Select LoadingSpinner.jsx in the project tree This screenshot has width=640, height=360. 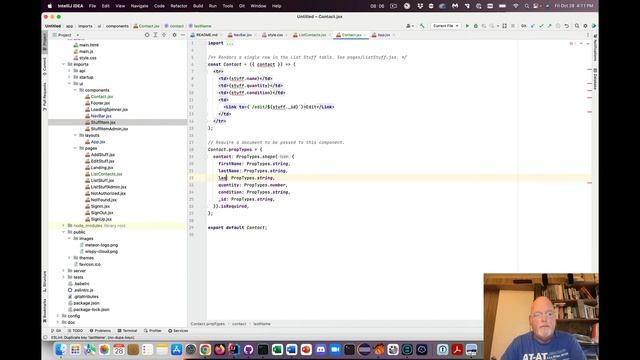click(109, 109)
